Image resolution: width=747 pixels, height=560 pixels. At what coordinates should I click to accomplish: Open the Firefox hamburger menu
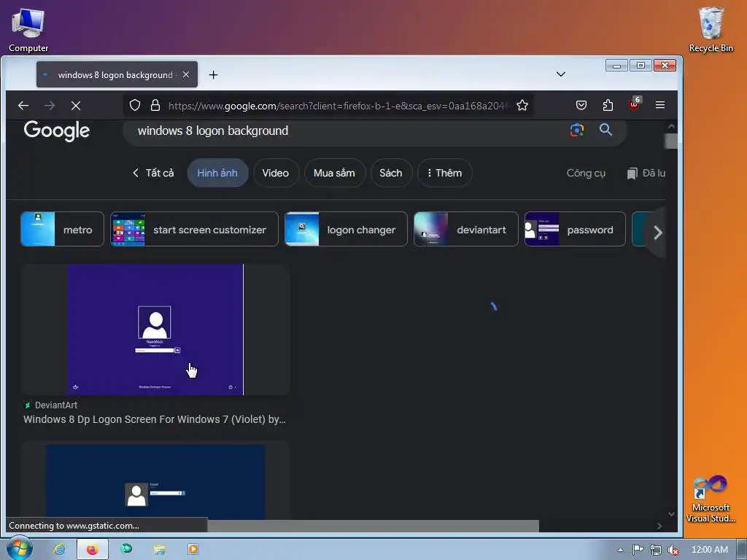659,105
